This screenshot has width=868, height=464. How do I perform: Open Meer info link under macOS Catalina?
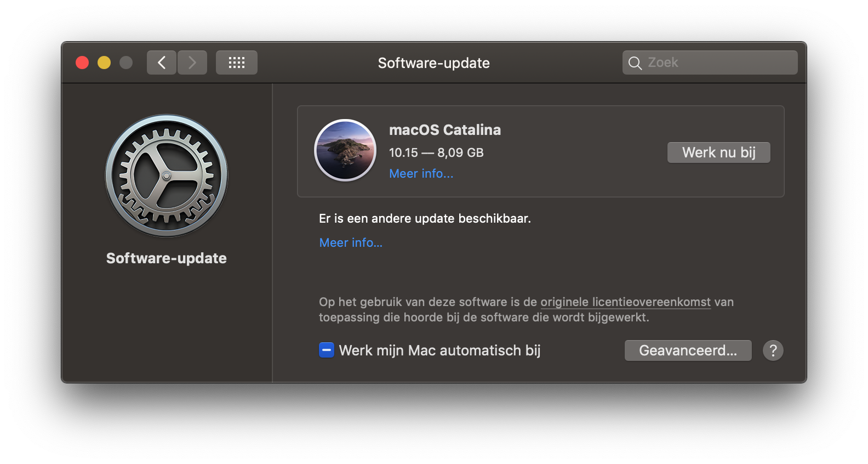pyautogui.click(x=421, y=174)
